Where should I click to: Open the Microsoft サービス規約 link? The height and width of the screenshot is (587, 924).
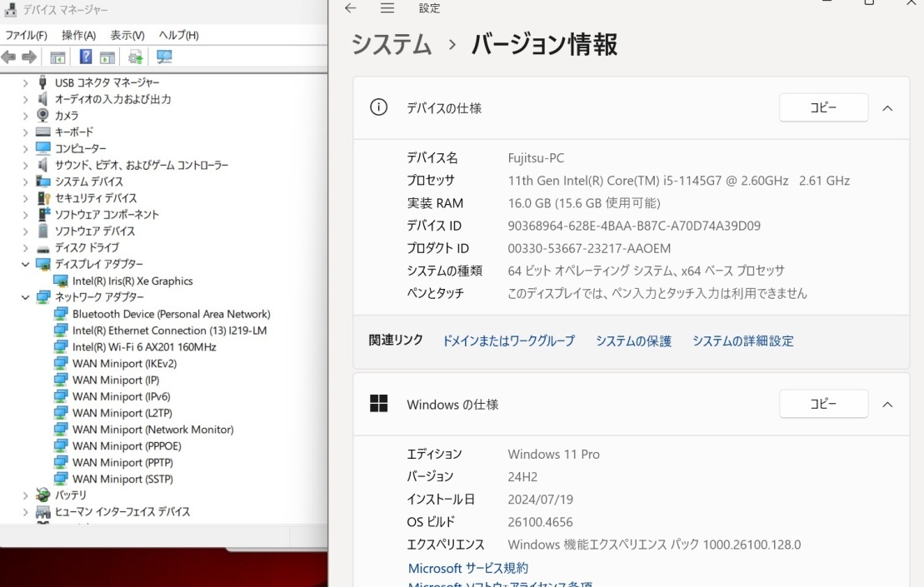point(468,568)
